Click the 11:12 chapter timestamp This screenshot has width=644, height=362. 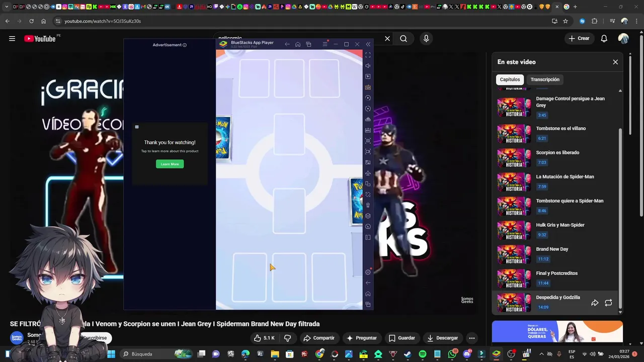point(543,259)
